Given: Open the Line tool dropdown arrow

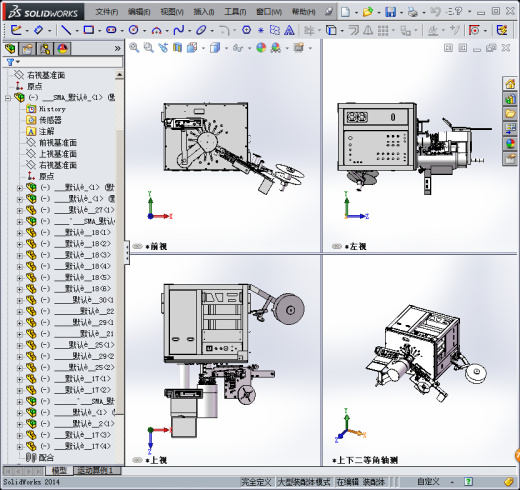Looking at the screenshot, I should 77,31.
